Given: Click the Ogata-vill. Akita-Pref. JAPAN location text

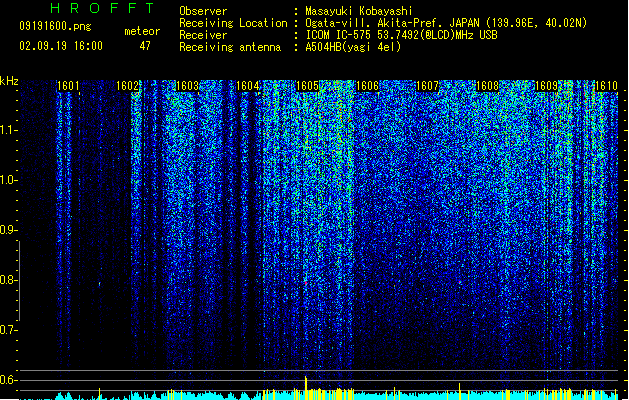Looking at the screenshot, I should [446, 23].
